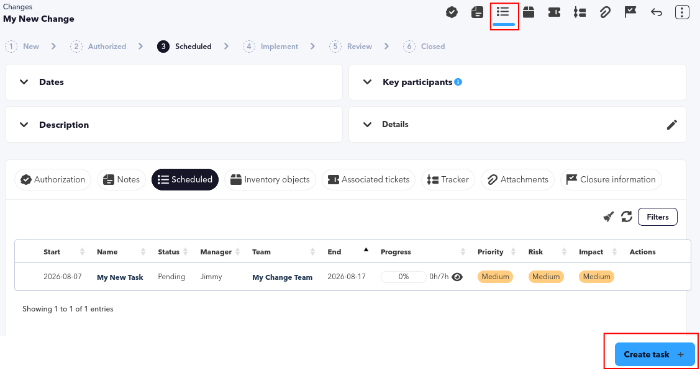Click step 5 Review in workflow
This screenshot has height=371, width=700.
click(x=351, y=46)
